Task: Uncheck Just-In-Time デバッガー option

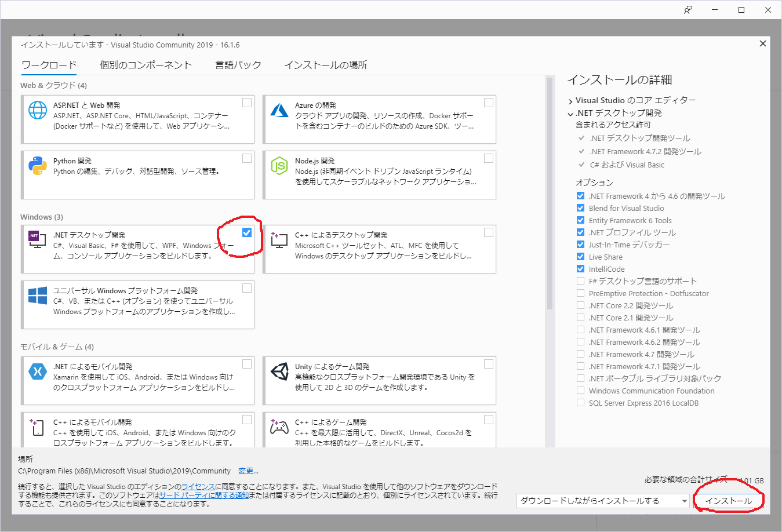Action: pos(580,245)
